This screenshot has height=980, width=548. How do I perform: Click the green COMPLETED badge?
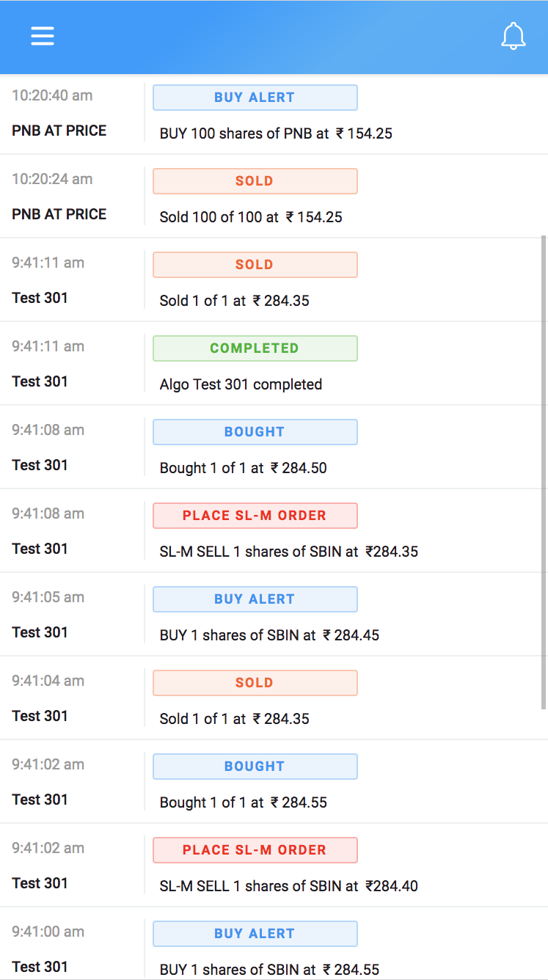[x=255, y=348]
